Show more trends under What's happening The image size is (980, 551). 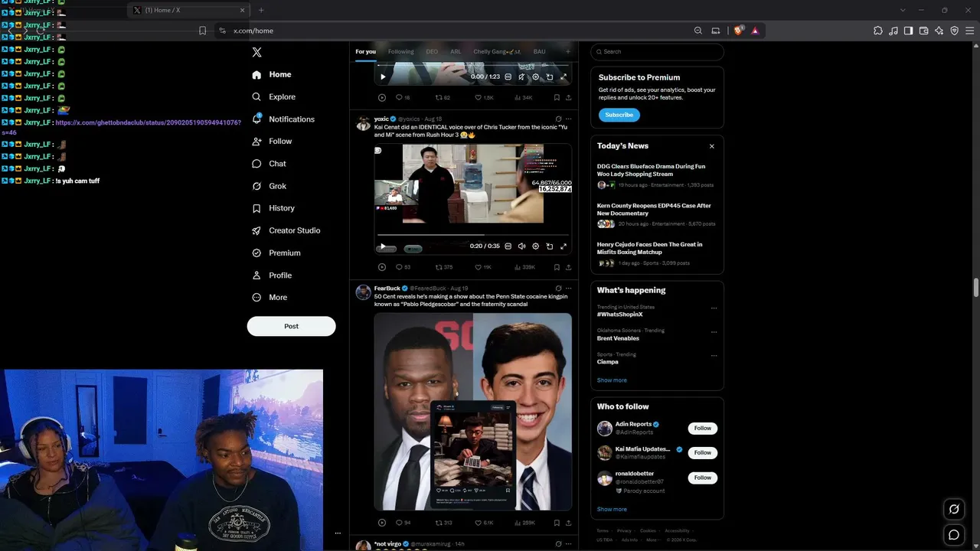pyautogui.click(x=612, y=380)
